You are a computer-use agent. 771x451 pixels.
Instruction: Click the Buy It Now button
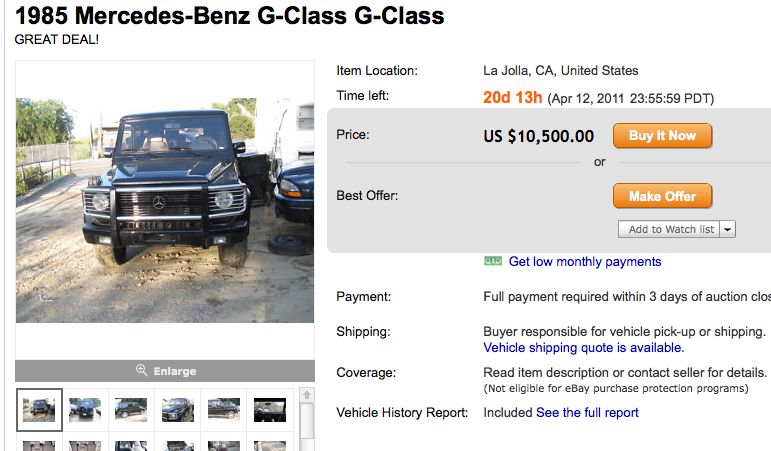click(x=662, y=136)
